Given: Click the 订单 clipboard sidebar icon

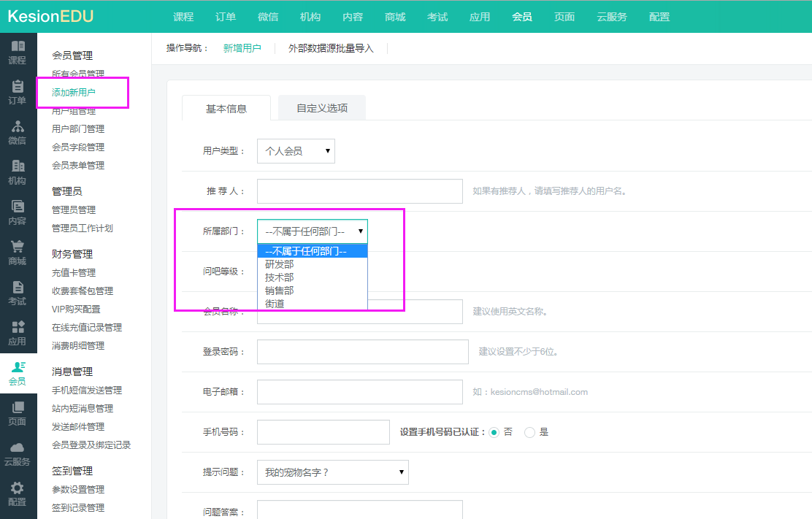Looking at the screenshot, I should click(x=18, y=87).
